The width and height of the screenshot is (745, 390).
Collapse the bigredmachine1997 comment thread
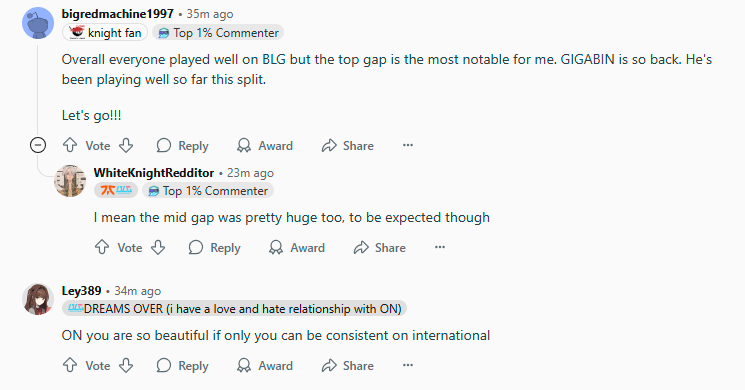coord(38,145)
